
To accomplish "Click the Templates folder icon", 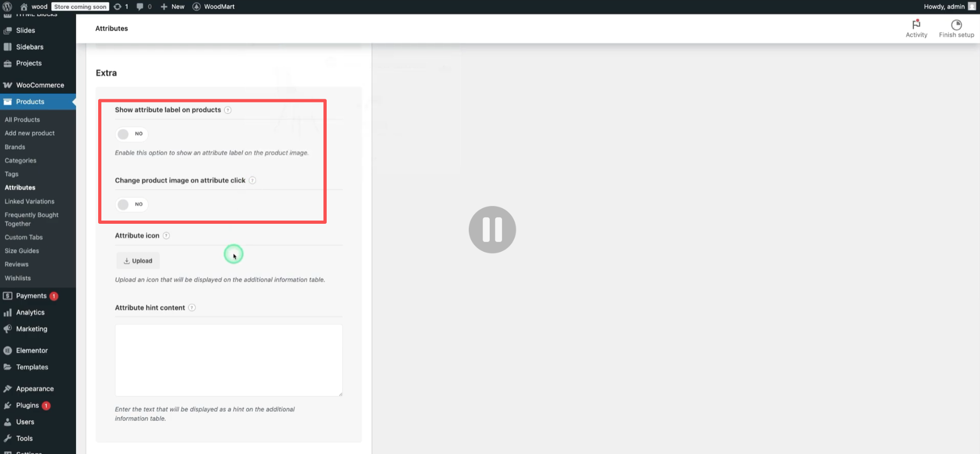I will [8, 367].
